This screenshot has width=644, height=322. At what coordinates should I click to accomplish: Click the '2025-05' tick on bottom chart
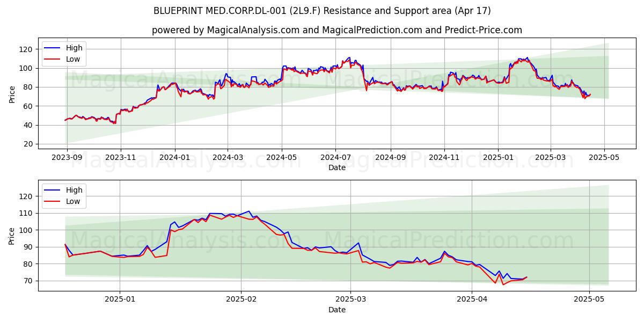pos(589,299)
